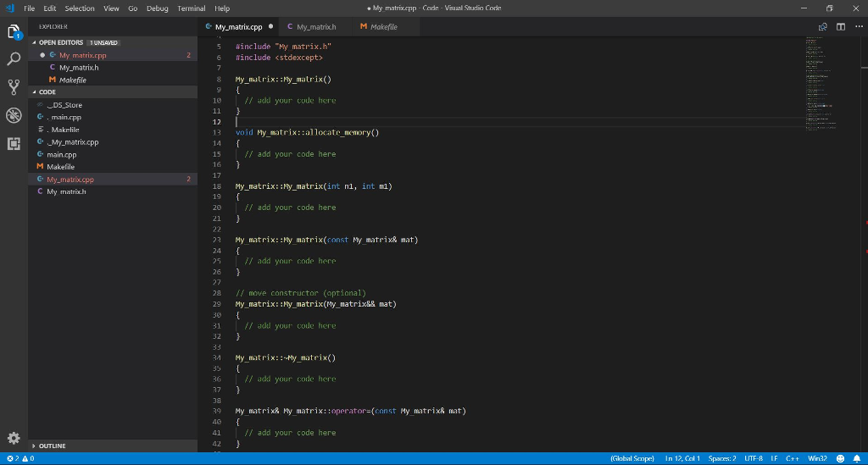The height and width of the screenshot is (465, 868).
Task: Open main.cpp in the CODE folder
Action: coord(113,155)
